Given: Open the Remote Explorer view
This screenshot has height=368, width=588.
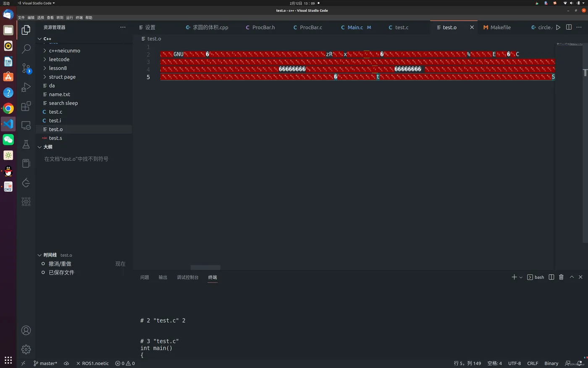Looking at the screenshot, I should [x=26, y=126].
